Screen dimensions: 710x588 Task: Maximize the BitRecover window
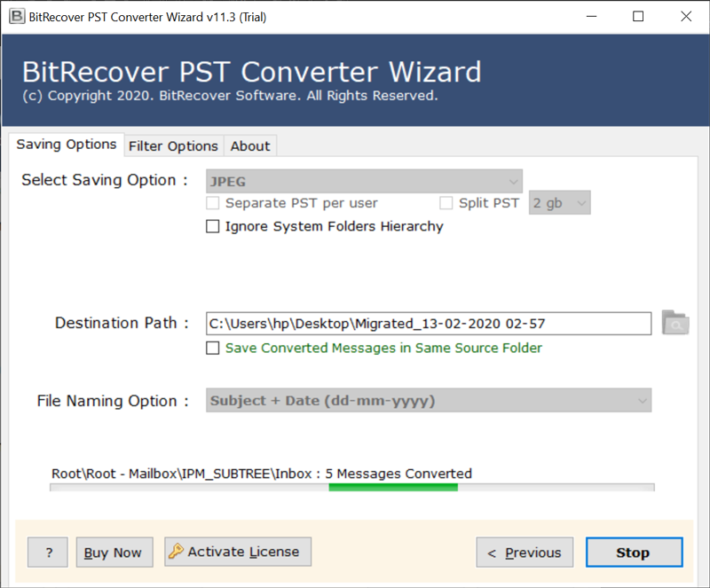638,17
